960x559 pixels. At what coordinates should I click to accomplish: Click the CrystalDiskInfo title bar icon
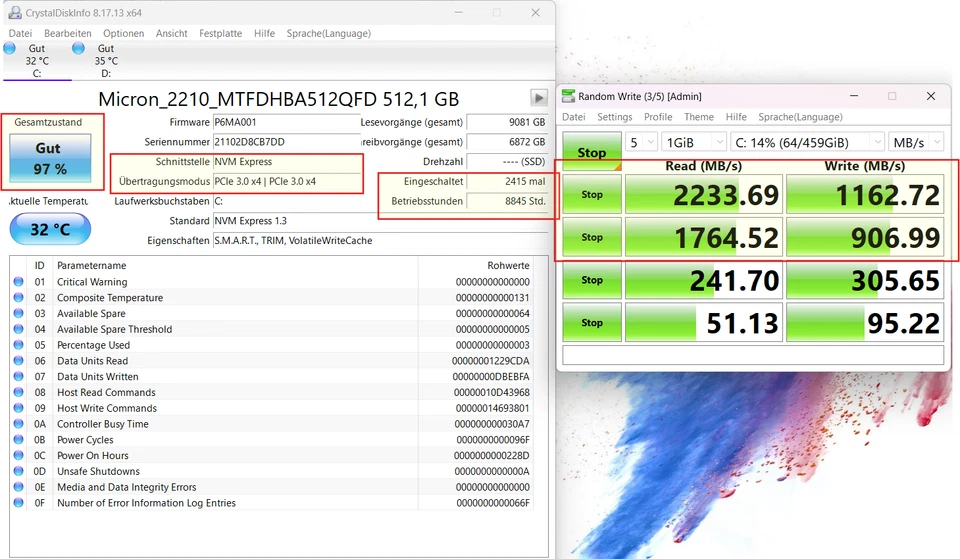coord(14,12)
